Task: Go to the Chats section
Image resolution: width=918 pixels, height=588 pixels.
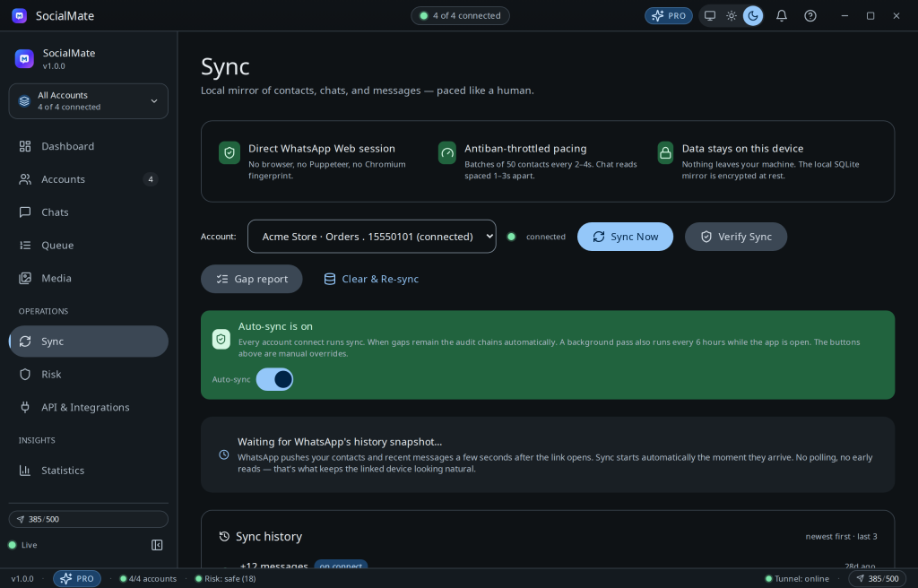Action: 89,212
